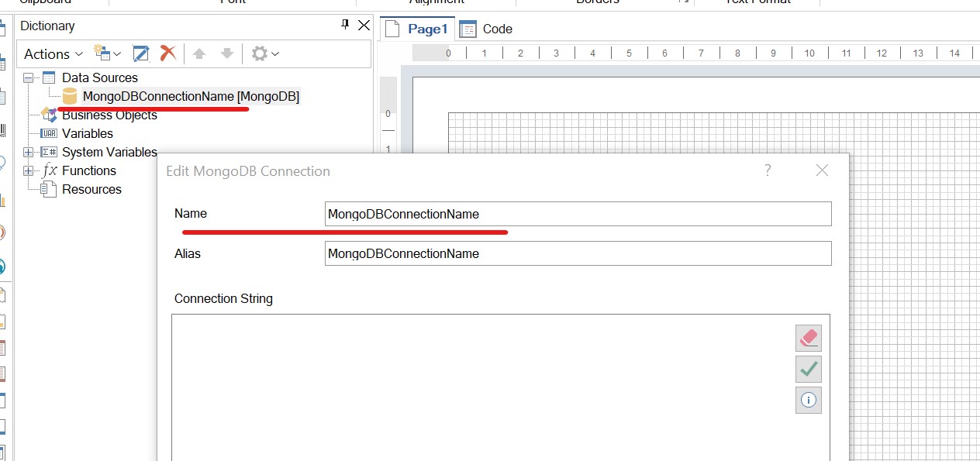Click the Alias input field
The image size is (980, 461).
tap(578, 253)
